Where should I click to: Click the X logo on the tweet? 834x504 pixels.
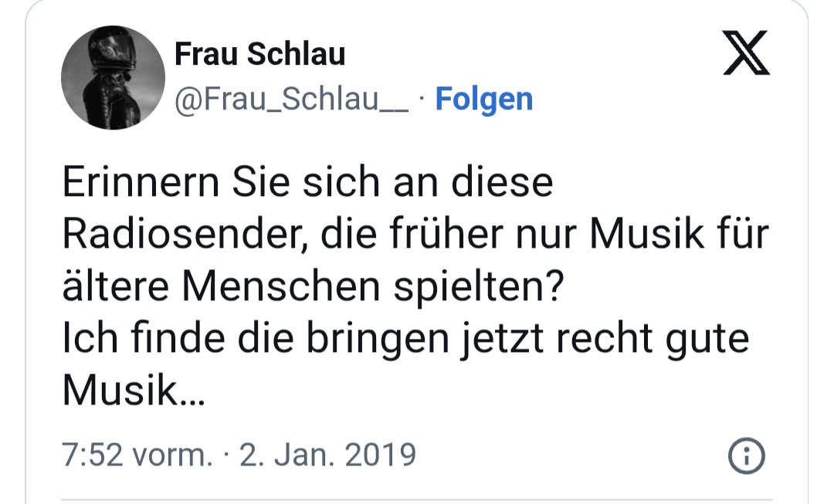pos(745,53)
